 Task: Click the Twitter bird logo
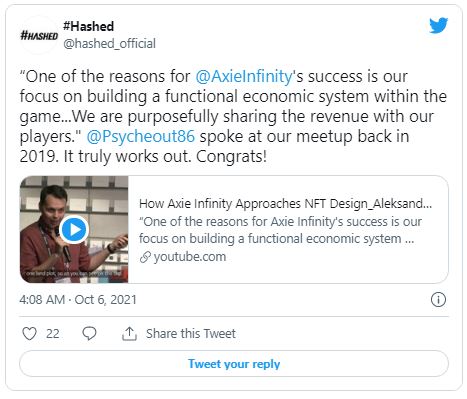pyautogui.click(x=438, y=26)
